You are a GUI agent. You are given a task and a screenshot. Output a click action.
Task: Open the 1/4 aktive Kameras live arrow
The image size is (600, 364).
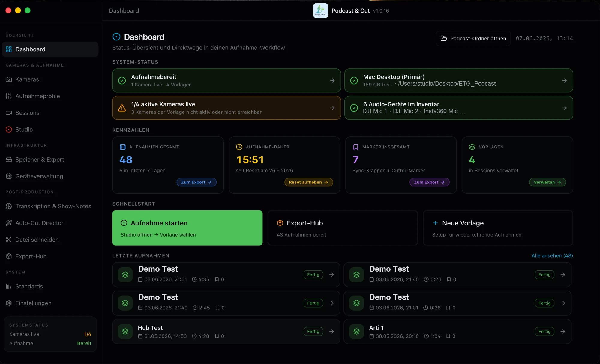(332, 108)
